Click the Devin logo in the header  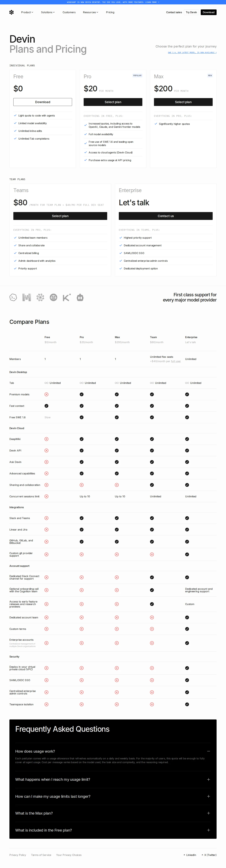(11, 12)
